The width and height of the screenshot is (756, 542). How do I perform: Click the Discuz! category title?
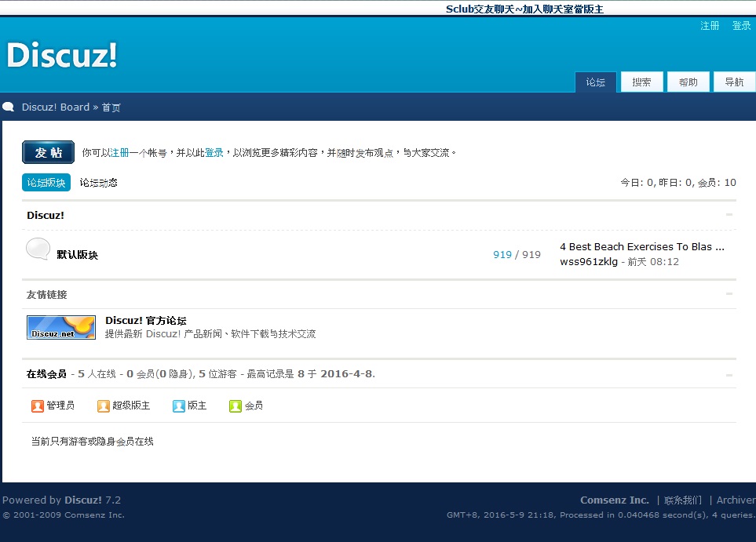coord(46,216)
